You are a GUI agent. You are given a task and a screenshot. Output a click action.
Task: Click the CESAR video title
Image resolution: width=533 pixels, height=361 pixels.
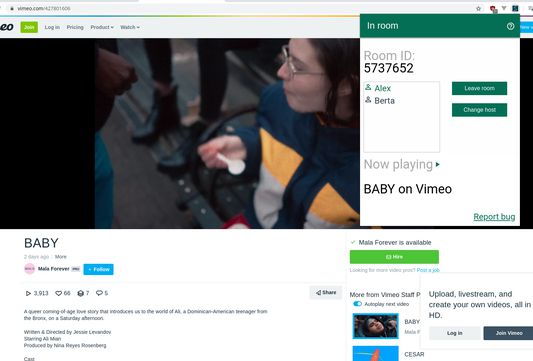tap(414, 354)
